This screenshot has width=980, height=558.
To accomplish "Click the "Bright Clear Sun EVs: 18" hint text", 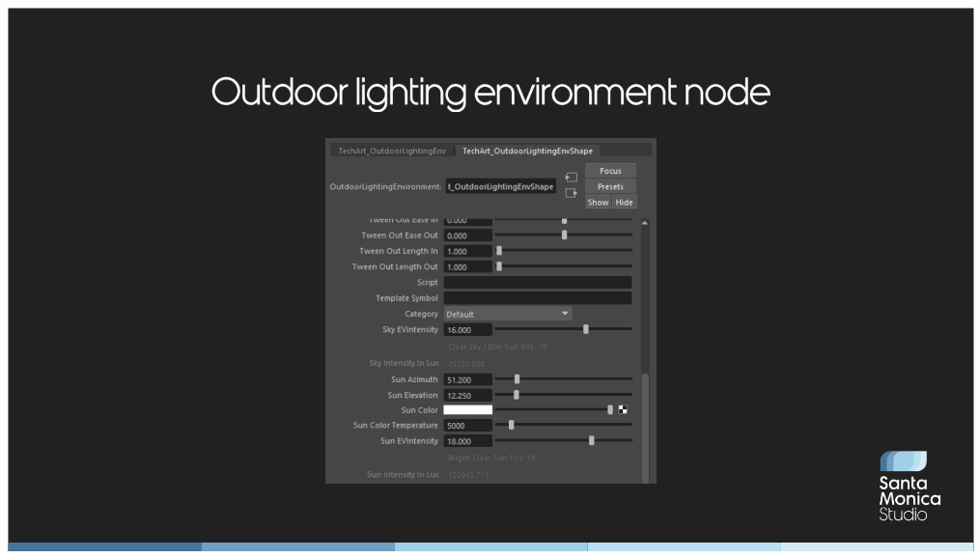I will tap(491, 458).
